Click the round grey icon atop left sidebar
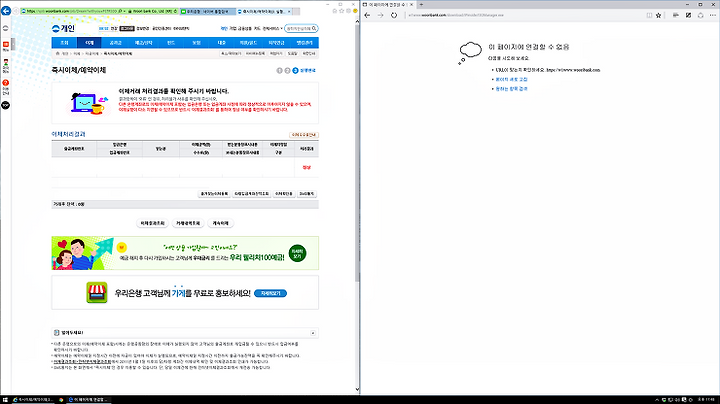 tap(6, 28)
